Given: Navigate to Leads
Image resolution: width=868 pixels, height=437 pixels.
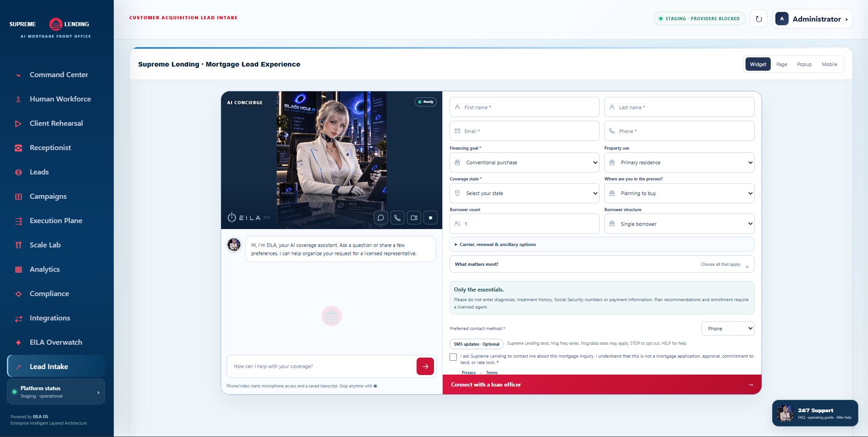Looking at the screenshot, I should pos(56,172).
